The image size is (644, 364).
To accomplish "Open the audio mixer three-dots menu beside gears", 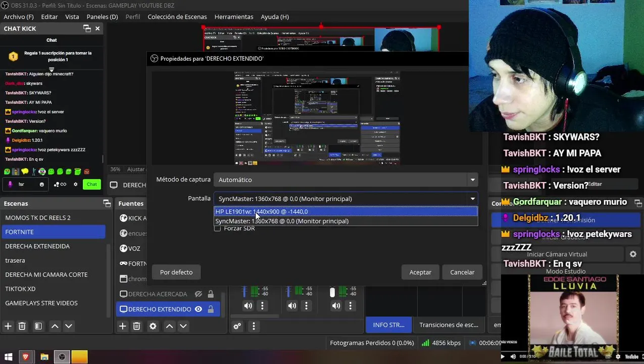I will click(254, 326).
